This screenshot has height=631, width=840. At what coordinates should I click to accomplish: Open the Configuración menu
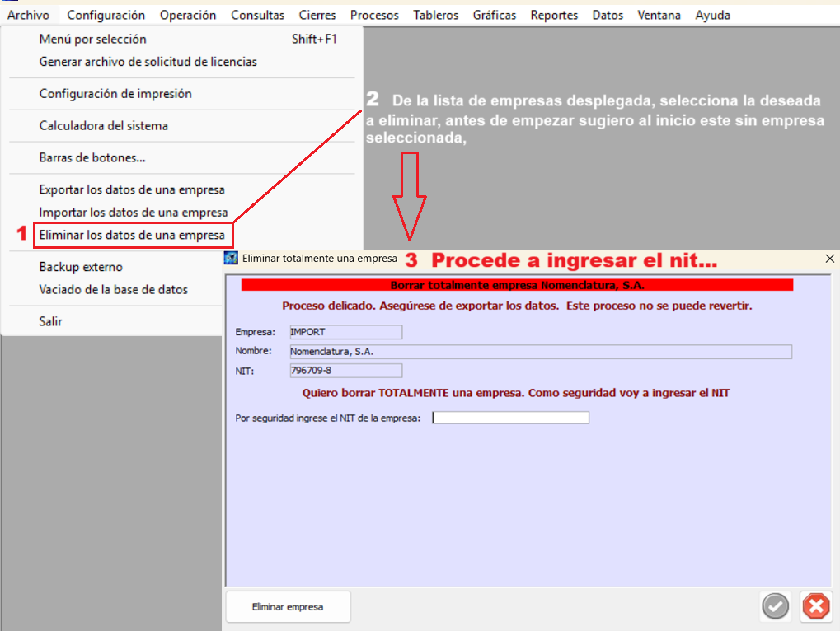(x=106, y=15)
